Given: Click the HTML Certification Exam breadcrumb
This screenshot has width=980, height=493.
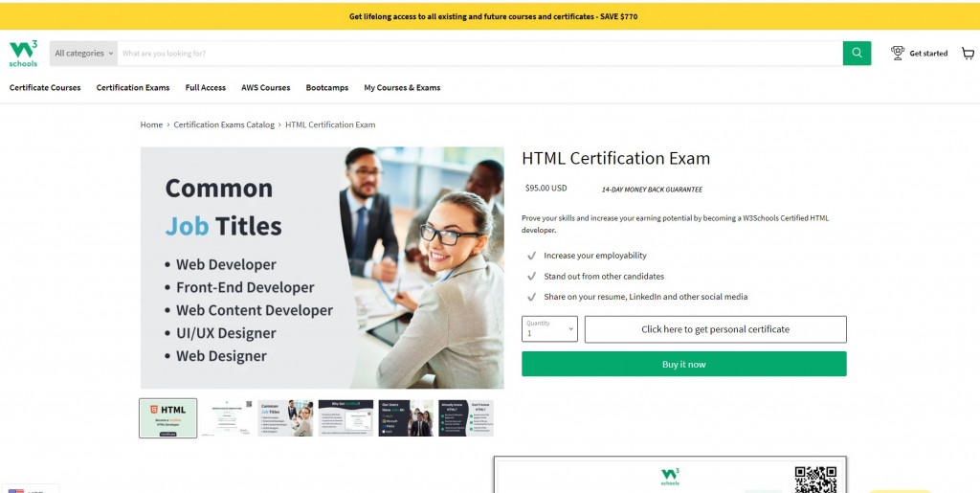Looking at the screenshot, I should pos(330,124).
